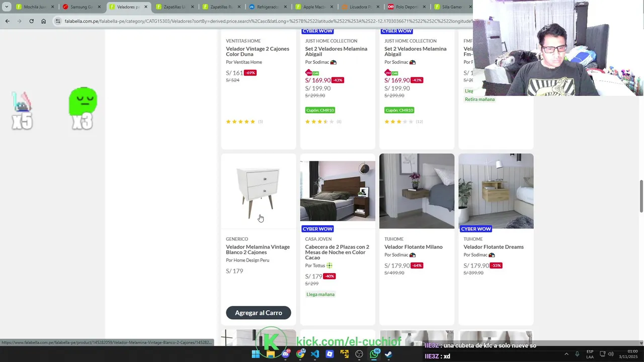644x362 pixels.
Task: Click the rating with 12 reviews
Action: point(404,122)
